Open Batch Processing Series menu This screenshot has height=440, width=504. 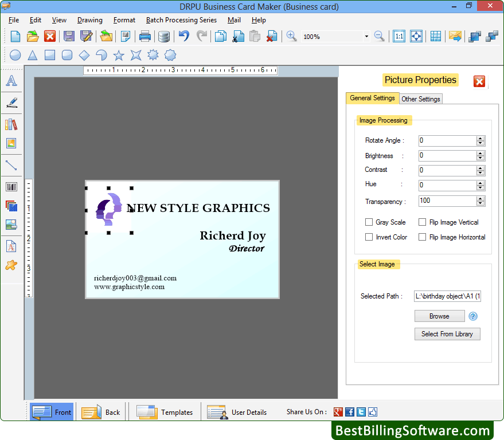[x=181, y=20]
